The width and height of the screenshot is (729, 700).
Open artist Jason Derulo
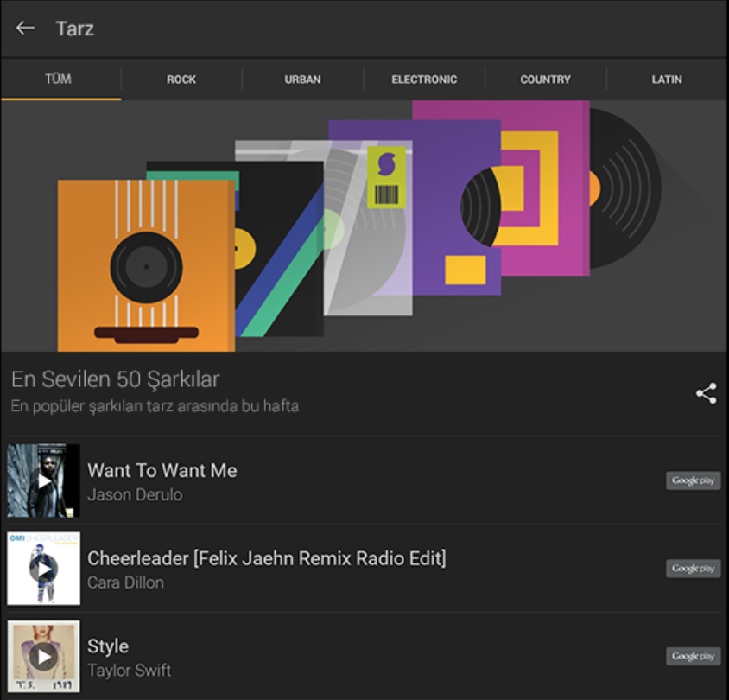(x=135, y=495)
